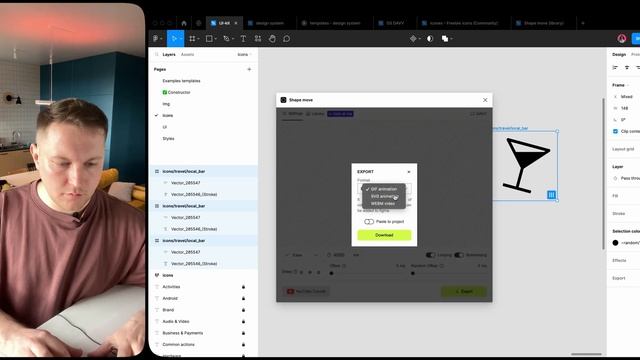Click the blue grid icon on the selected frame
The width and height of the screenshot is (640, 360).
click(551, 195)
